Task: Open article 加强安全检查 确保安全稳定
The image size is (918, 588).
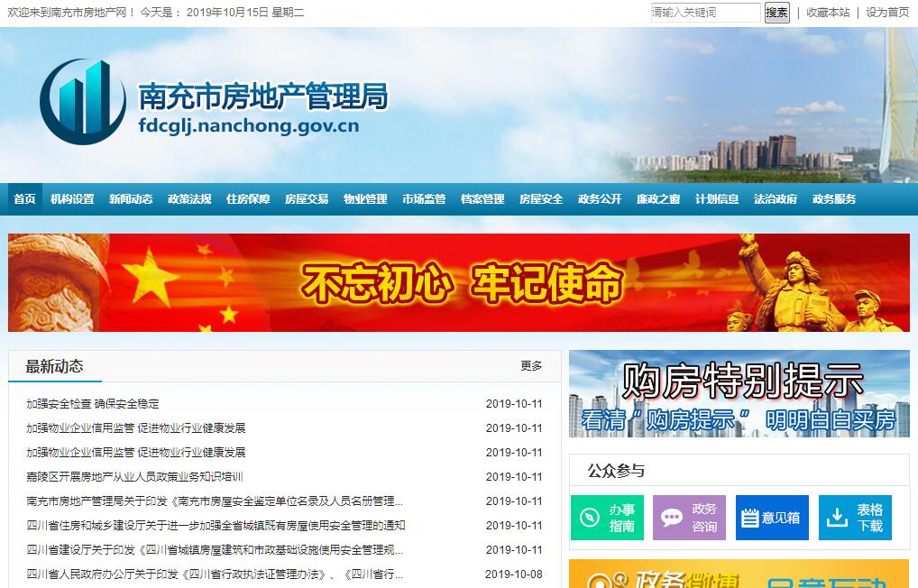Action: coord(93,404)
